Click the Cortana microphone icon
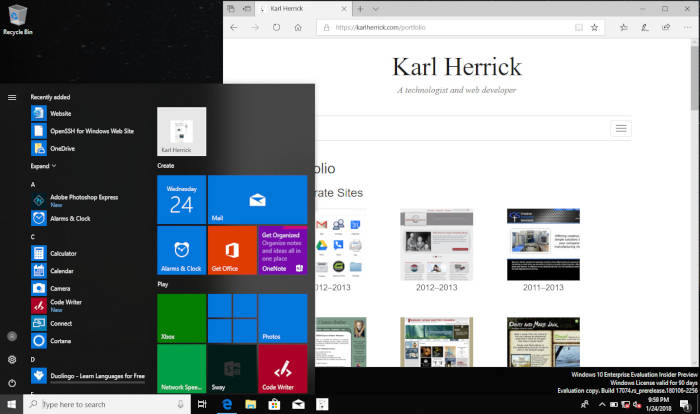700x414 pixels. (180, 404)
